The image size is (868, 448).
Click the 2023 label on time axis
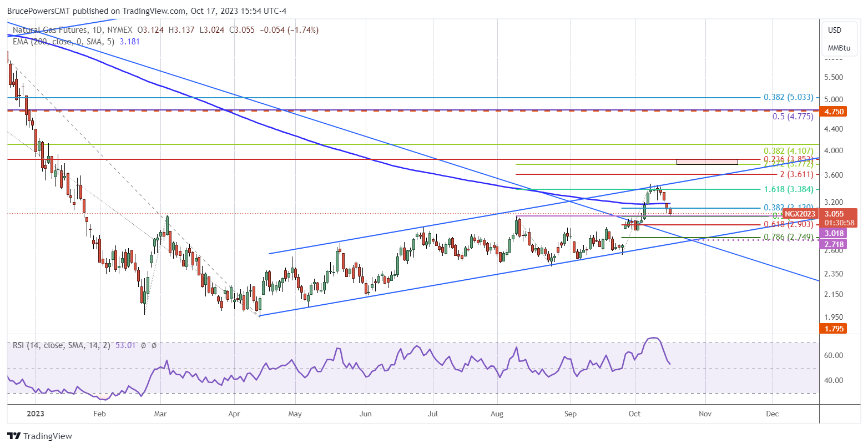35,414
